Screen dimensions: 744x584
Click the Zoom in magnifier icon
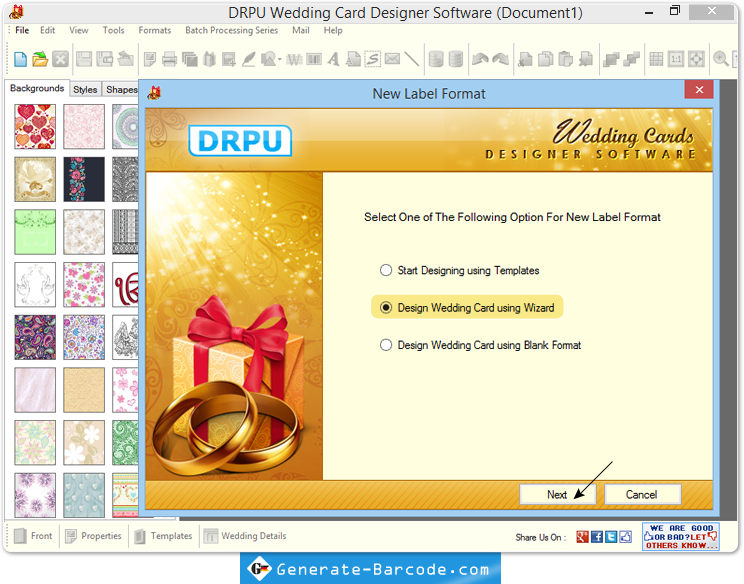pyautogui.click(x=721, y=59)
